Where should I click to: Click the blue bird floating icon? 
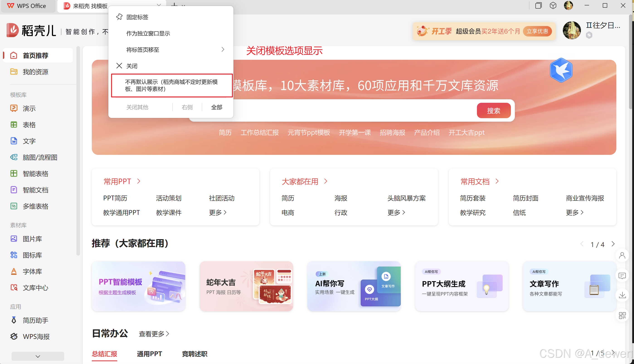[561, 70]
